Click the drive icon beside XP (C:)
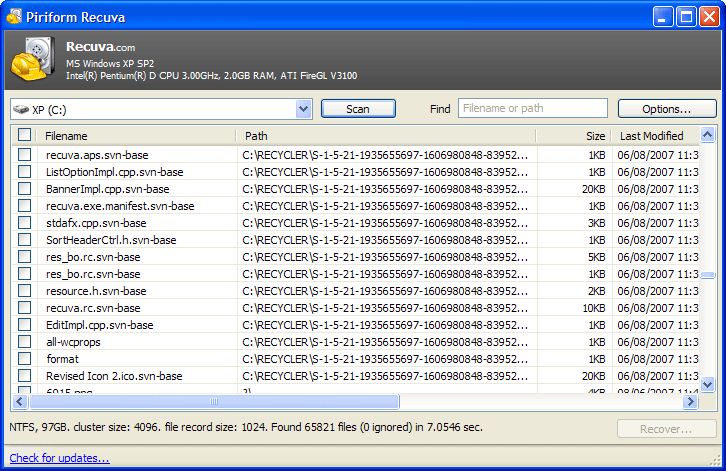This screenshot has height=471, width=726. pyautogui.click(x=21, y=109)
